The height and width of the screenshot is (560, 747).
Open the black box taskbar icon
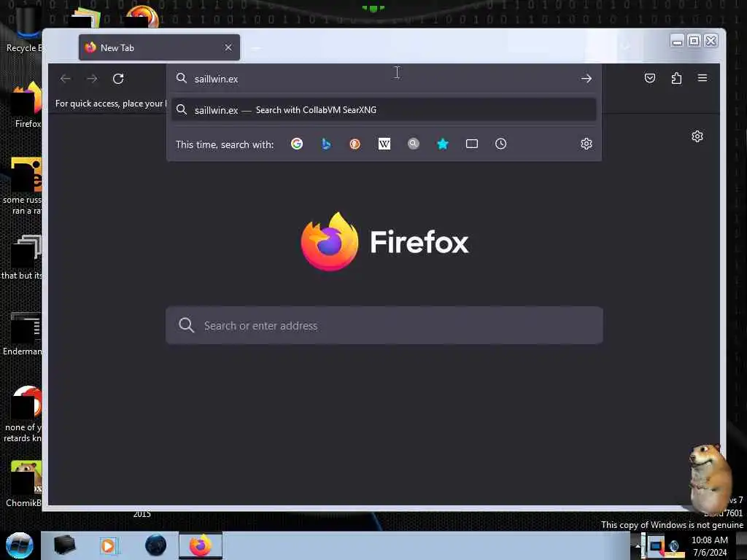(64, 545)
